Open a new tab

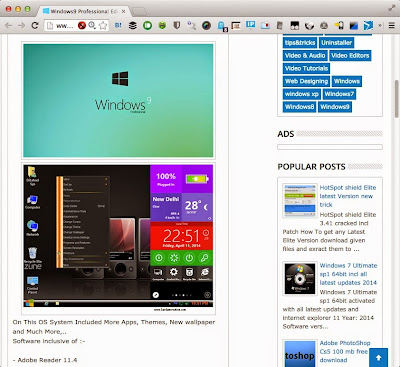click(x=139, y=12)
